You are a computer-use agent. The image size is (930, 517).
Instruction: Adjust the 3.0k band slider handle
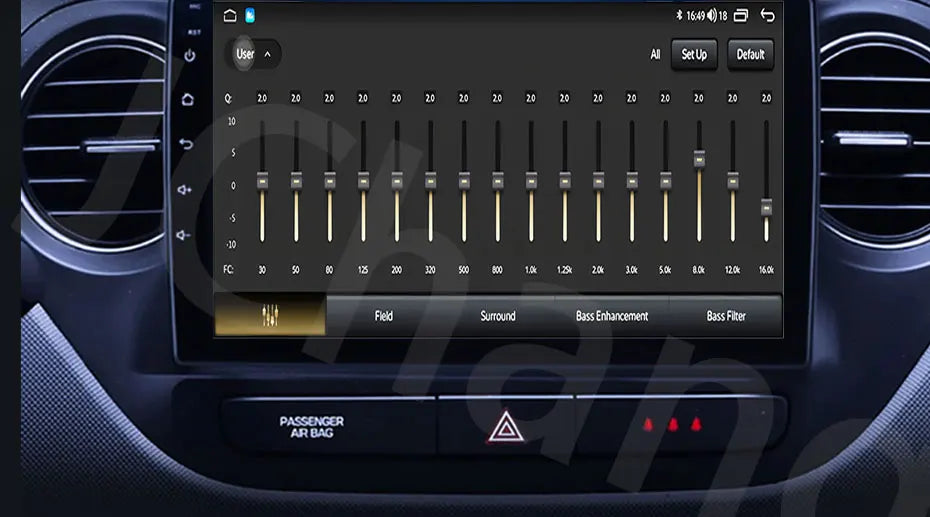(632, 181)
